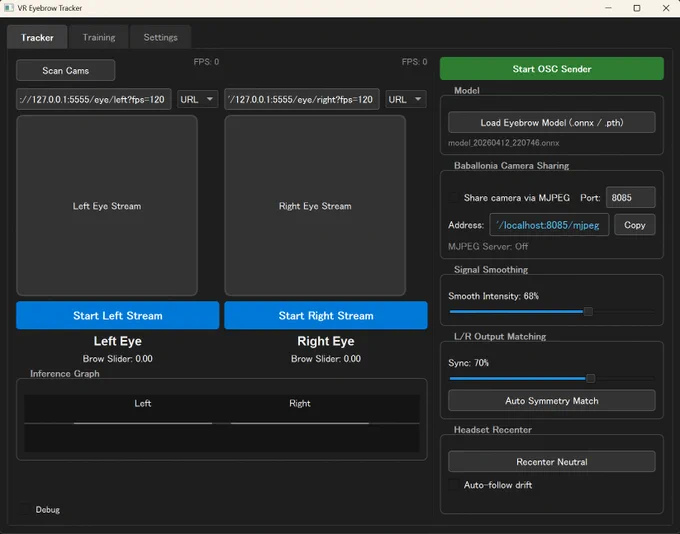Click the localhost:8085/mjpeg address field

tap(549, 225)
